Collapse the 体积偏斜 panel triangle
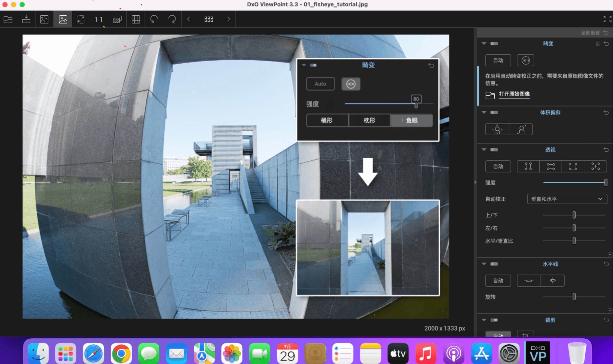This screenshot has height=364, width=613. 484,112
